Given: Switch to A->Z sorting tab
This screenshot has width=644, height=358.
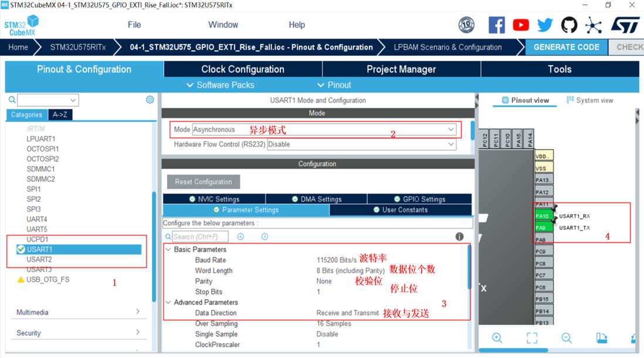Looking at the screenshot, I should [x=60, y=114].
